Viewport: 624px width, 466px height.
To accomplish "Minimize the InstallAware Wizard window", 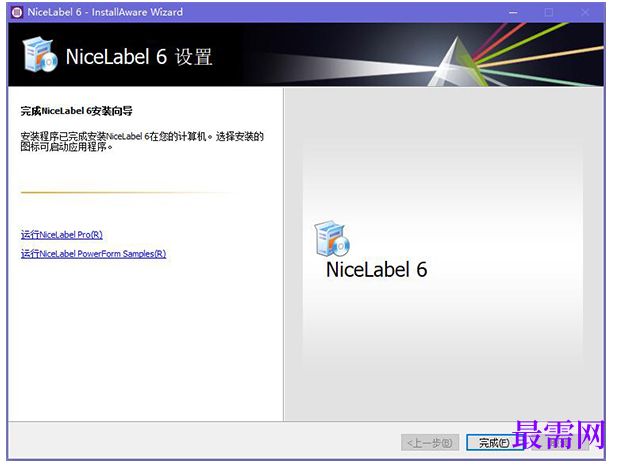I will [513, 13].
